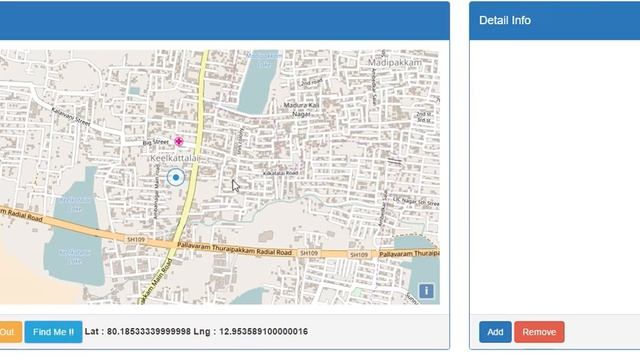Click the map attribution info icon
This screenshot has height=360, width=640.
pyautogui.click(x=426, y=291)
